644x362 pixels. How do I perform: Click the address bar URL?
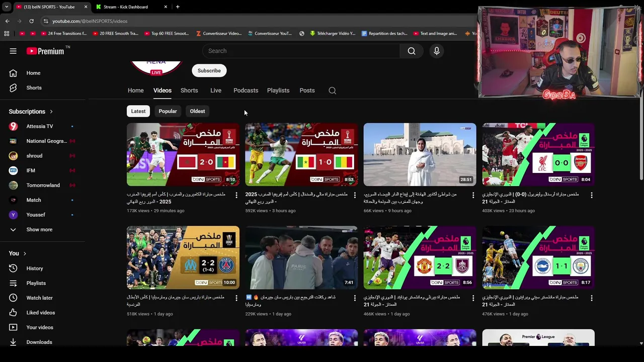[x=90, y=21]
